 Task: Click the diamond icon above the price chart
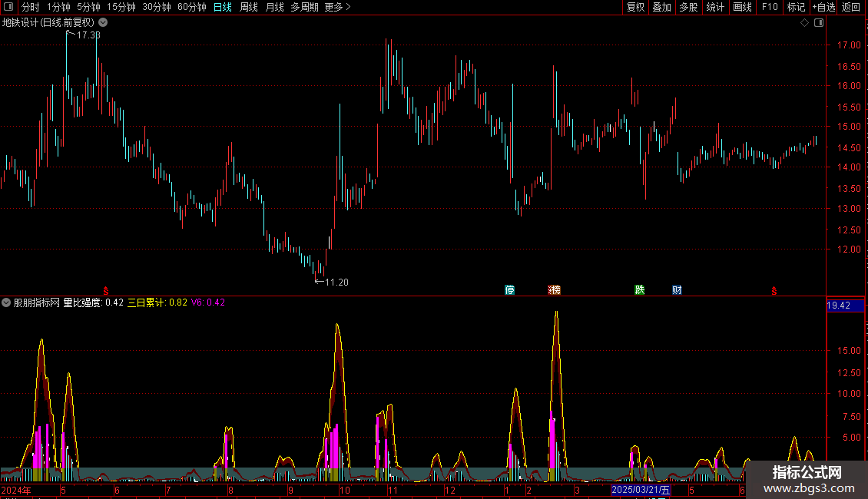pyautogui.click(x=804, y=23)
